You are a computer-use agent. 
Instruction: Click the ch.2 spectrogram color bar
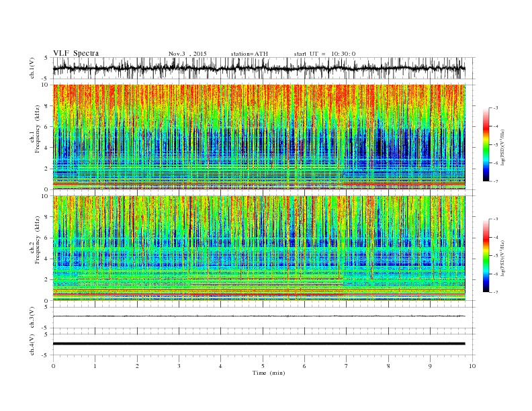pyautogui.click(x=486, y=256)
